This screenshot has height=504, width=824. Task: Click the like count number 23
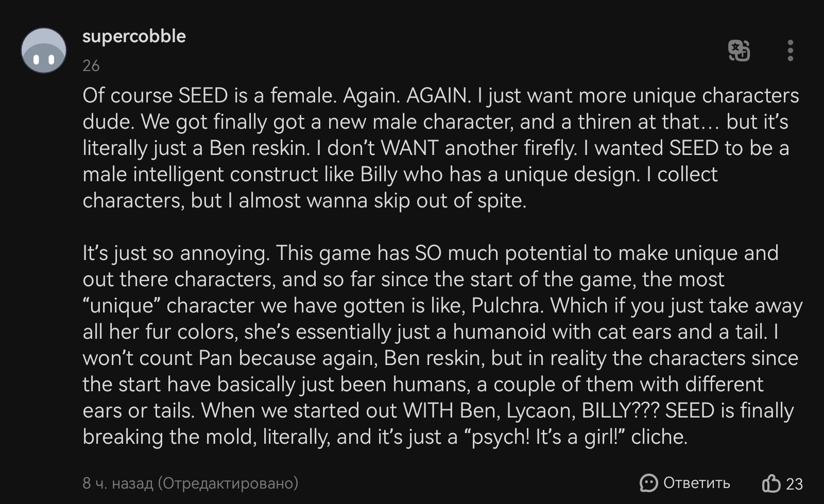[794, 484]
